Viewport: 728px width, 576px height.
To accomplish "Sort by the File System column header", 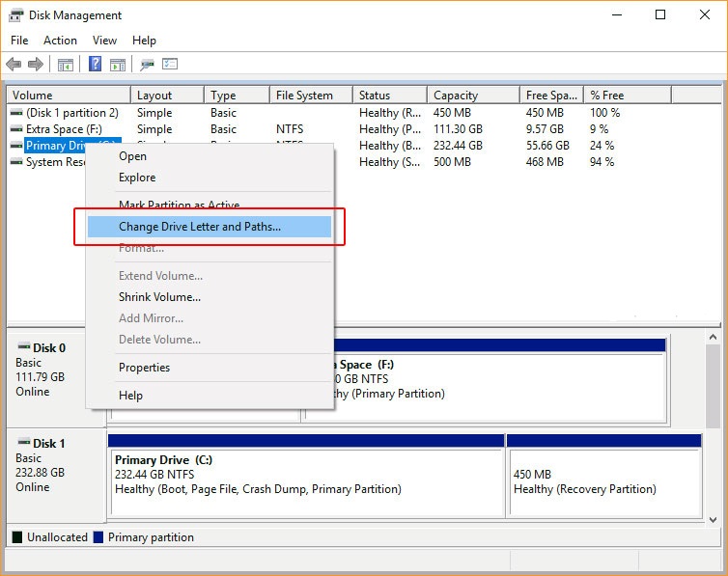I will (304, 96).
